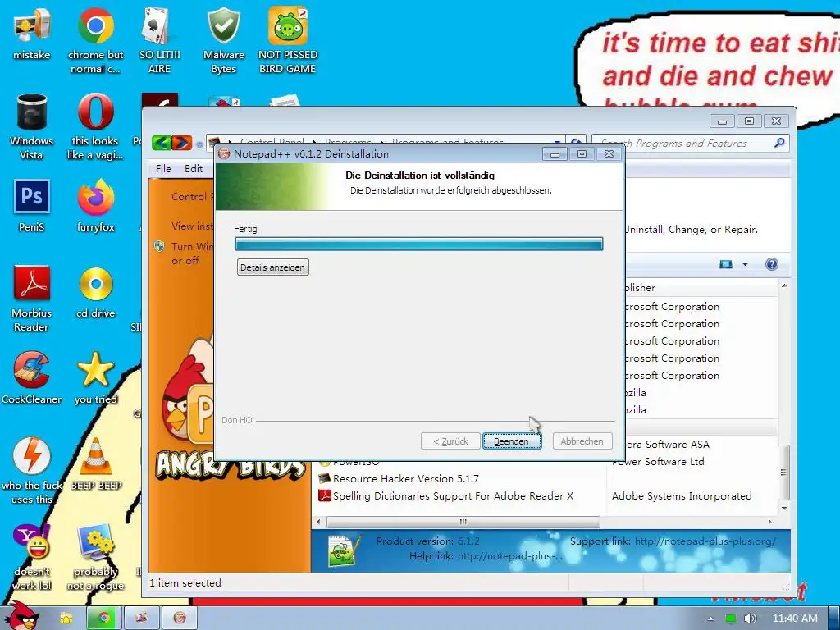840x630 pixels.
Task: Select the Yahoo 'doesn't work lol' icon
Action: (32, 557)
